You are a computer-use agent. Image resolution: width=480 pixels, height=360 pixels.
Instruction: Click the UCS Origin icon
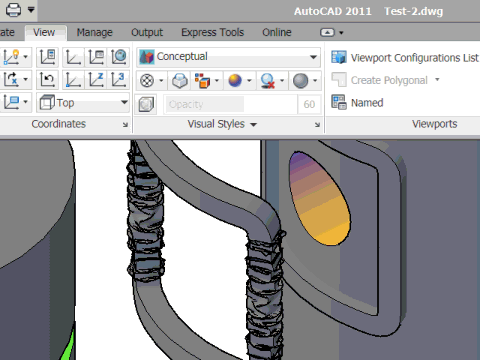73,80
